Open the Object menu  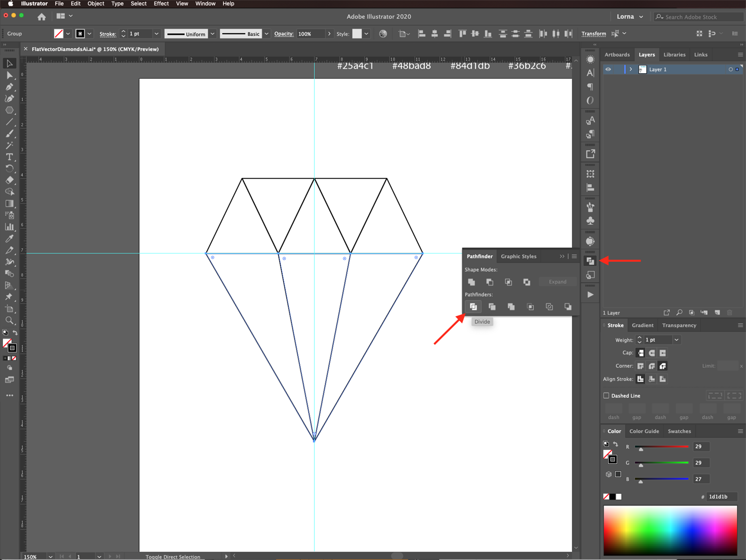pyautogui.click(x=96, y=3)
